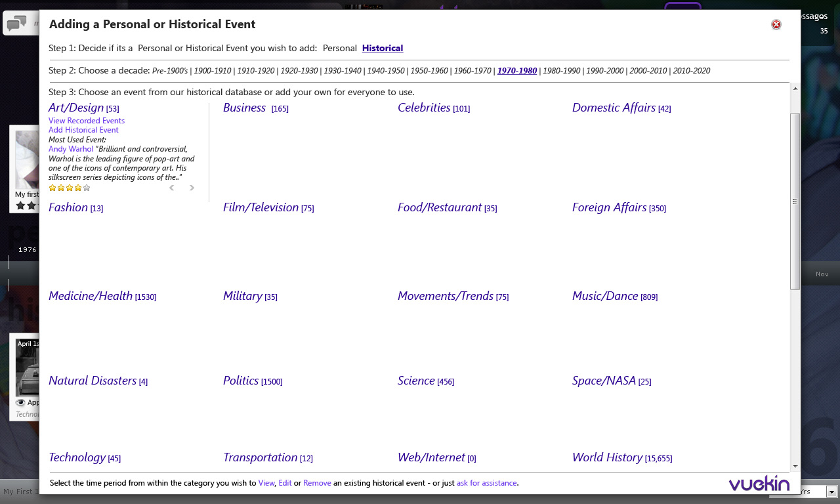Click the View link in footer

pyautogui.click(x=266, y=483)
